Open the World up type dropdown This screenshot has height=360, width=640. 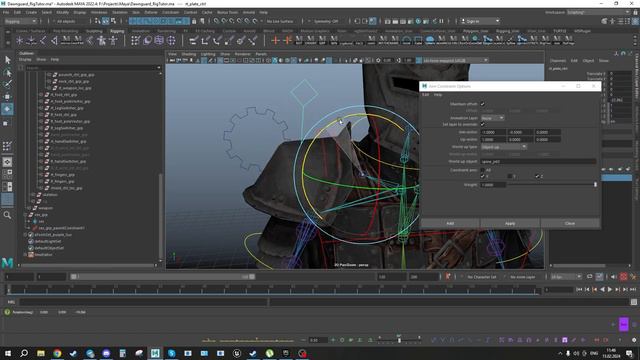[504, 147]
